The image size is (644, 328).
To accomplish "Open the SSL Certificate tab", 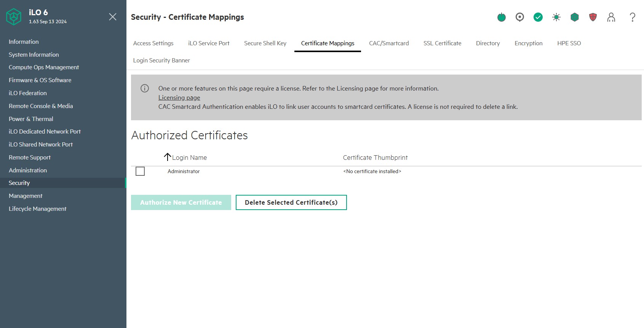I will tap(442, 43).
